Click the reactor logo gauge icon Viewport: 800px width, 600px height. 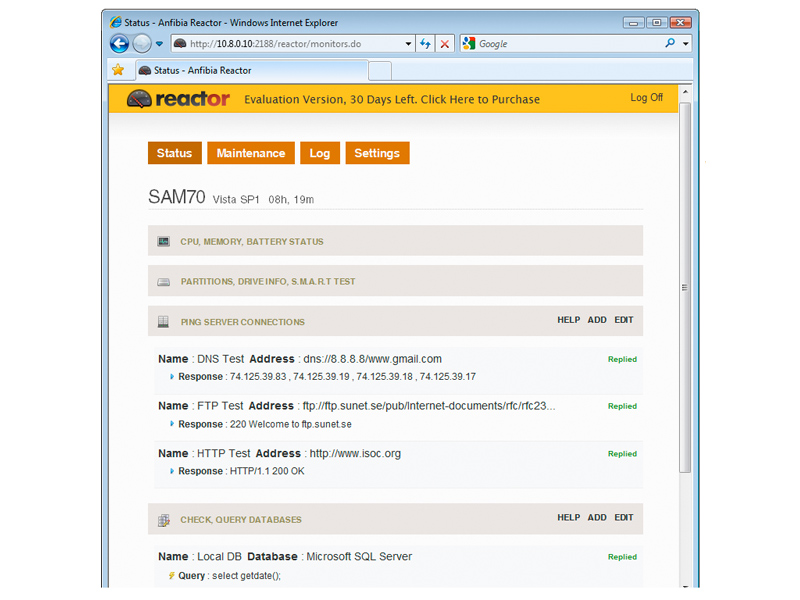pyautogui.click(x=139, y=98)
